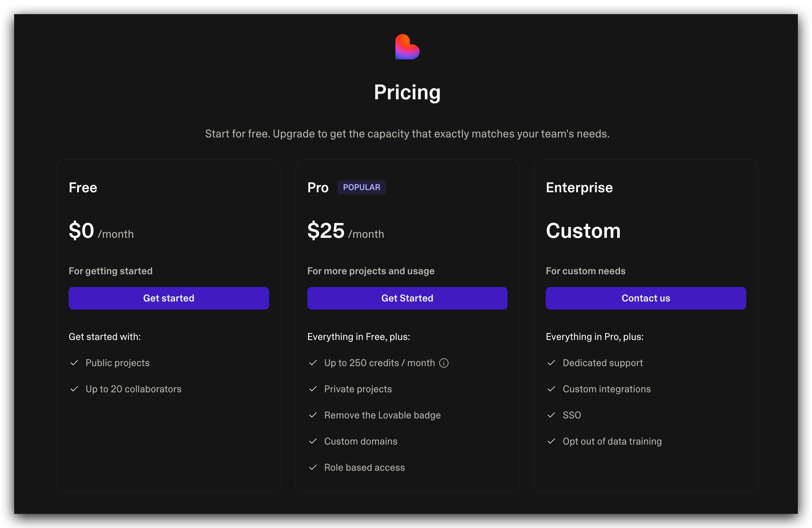Click checkmark beside Role based access
Viewport: 812px width, 528px height.
tap(313, 468)
